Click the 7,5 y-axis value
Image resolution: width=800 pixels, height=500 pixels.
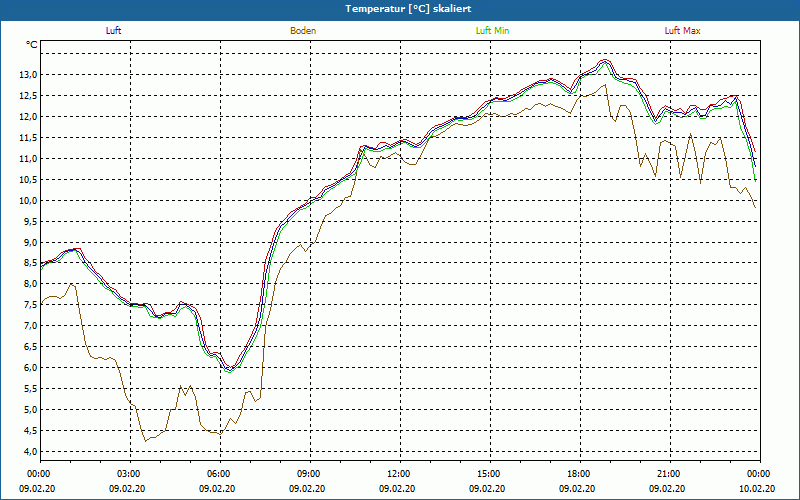click(30, 305)
